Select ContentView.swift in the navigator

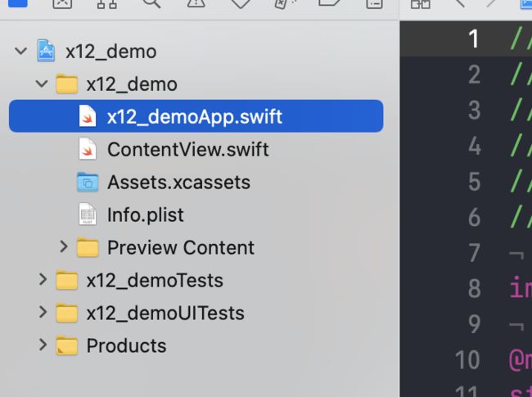point(196,149)
